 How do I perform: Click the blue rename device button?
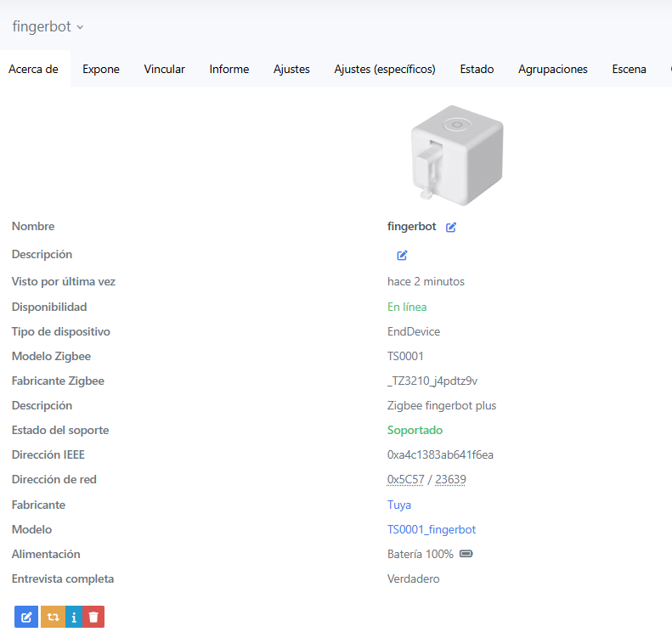pyautogui.click(x=26, y=617)
